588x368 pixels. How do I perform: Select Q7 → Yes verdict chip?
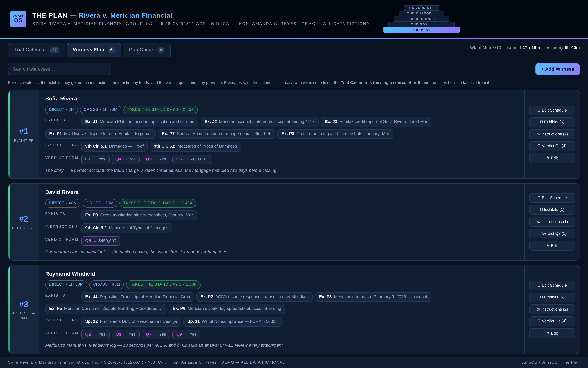(x=156, y=335)
